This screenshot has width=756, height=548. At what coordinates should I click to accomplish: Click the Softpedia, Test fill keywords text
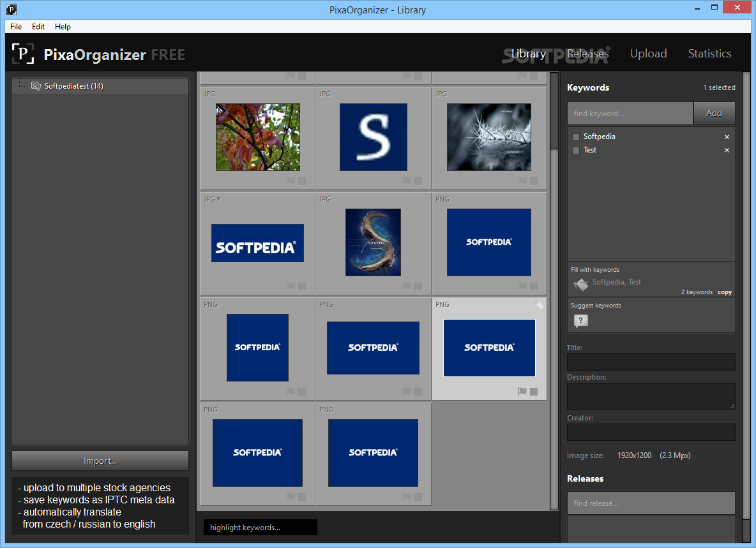(x=617, y=282)
